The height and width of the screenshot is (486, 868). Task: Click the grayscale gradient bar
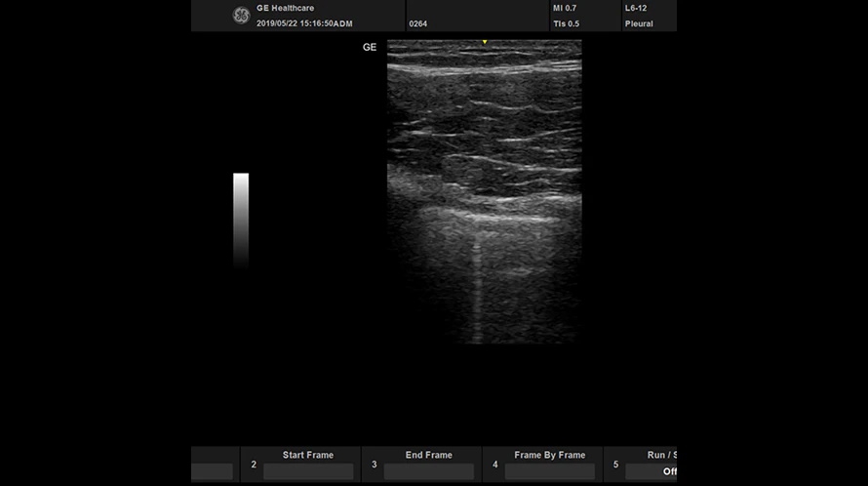pos(241,219)
